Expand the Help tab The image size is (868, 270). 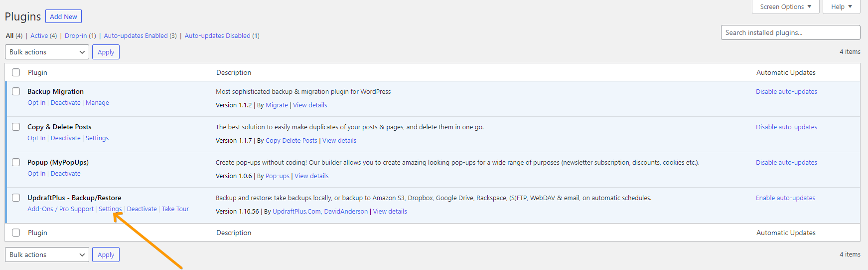click(x=841, y=6)
